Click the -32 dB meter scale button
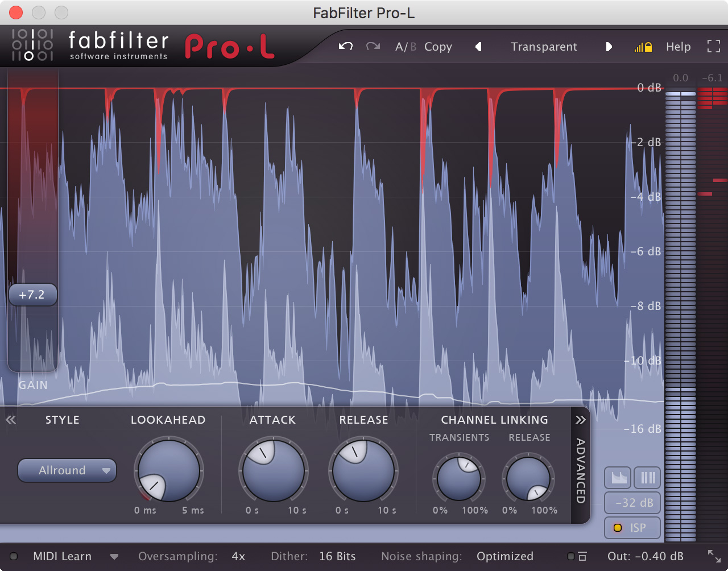The width and height of the screenshot is (728, 571). point(634,503)
